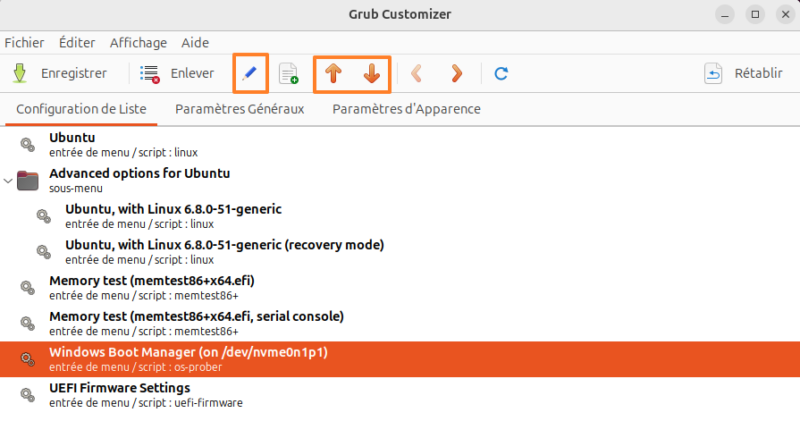Move selected entry up with up arrow
The image size is (800, 421).
[333, 73]
